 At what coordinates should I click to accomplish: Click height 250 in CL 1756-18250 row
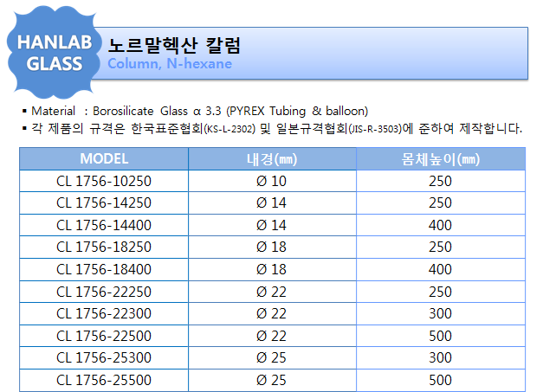[x=440, y=247]
